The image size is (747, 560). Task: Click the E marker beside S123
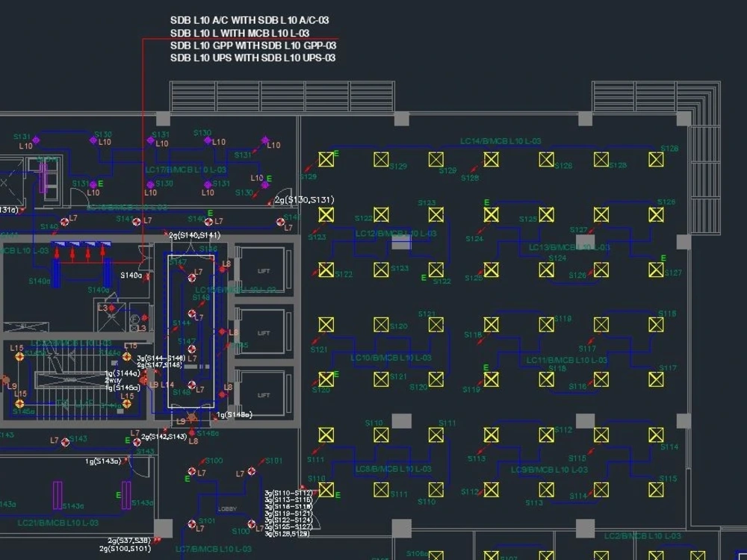coord(489,202)
